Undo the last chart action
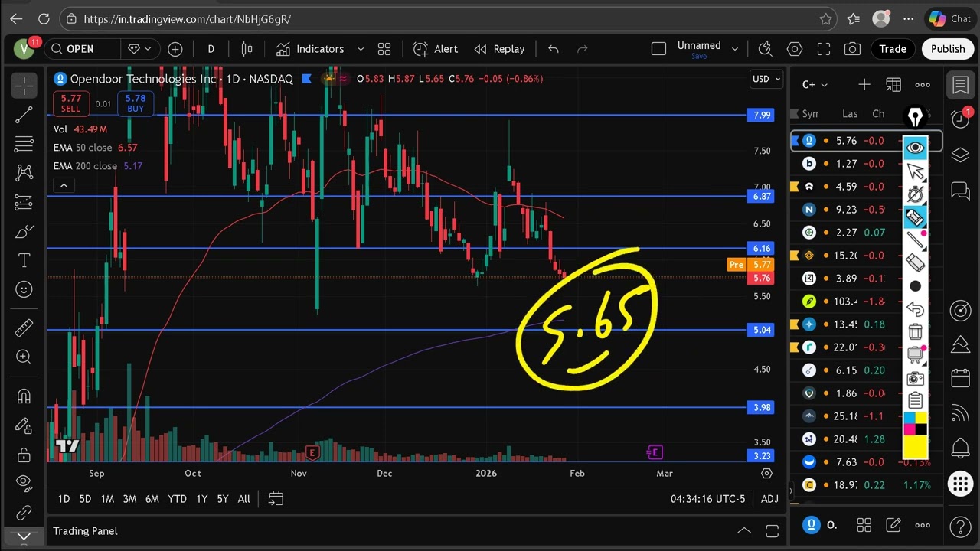Viewport: 980px width, 551px height. point(554,49)
